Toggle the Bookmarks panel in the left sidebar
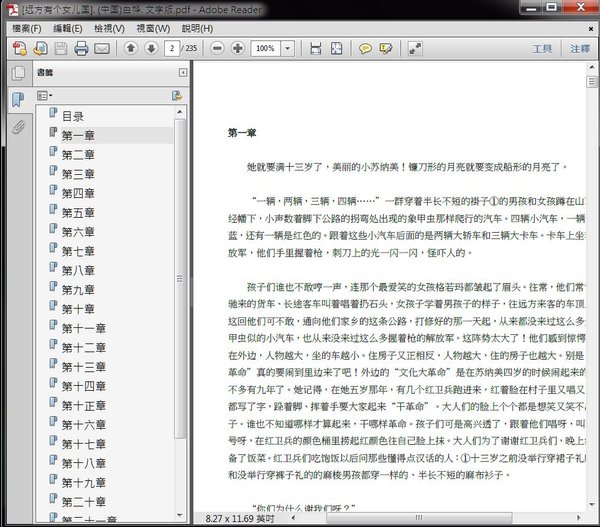 tap(17, 100)
